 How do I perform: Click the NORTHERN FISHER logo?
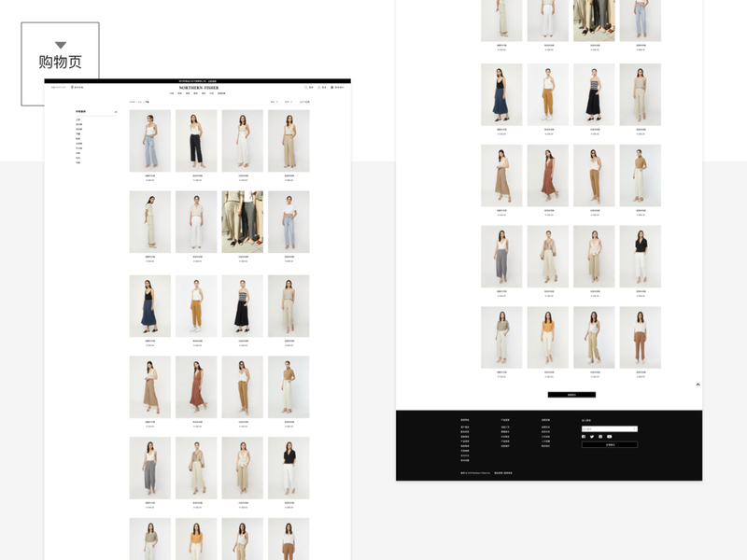pos(199,88)
